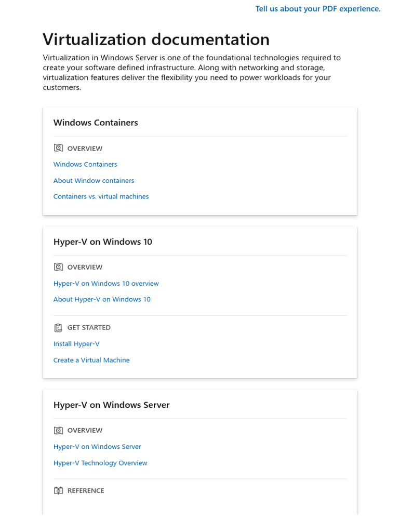
Task: Open 'Hyper-V on Windows 10 overview' link
Action: click(106, 283)
